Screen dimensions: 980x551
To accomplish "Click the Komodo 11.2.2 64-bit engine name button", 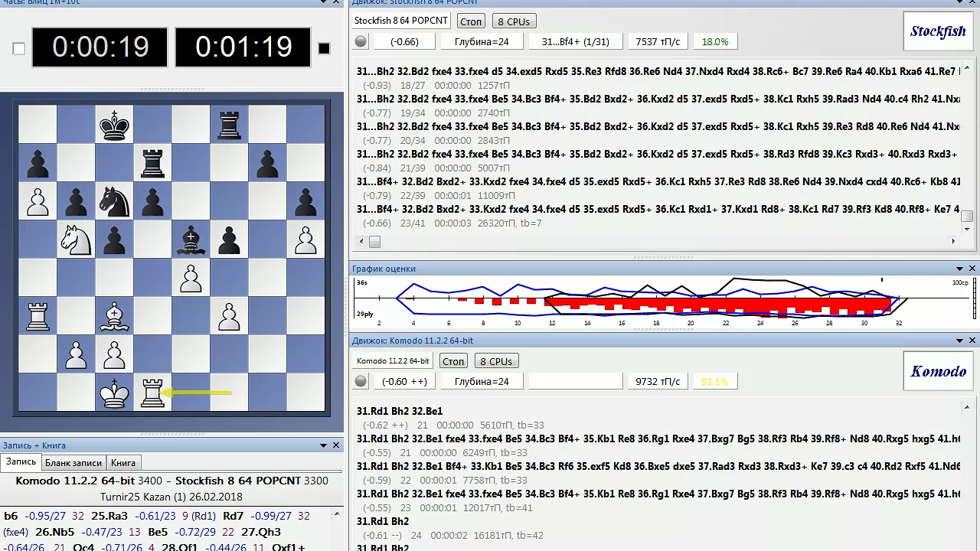I will pyautogui.click(x=394, y=361).
